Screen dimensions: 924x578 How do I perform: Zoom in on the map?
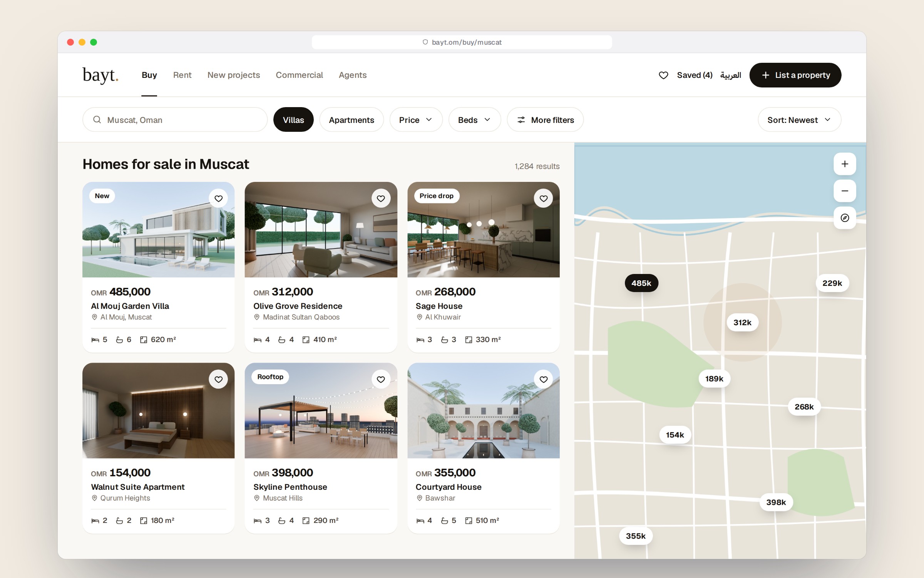[x=845, y=164]
